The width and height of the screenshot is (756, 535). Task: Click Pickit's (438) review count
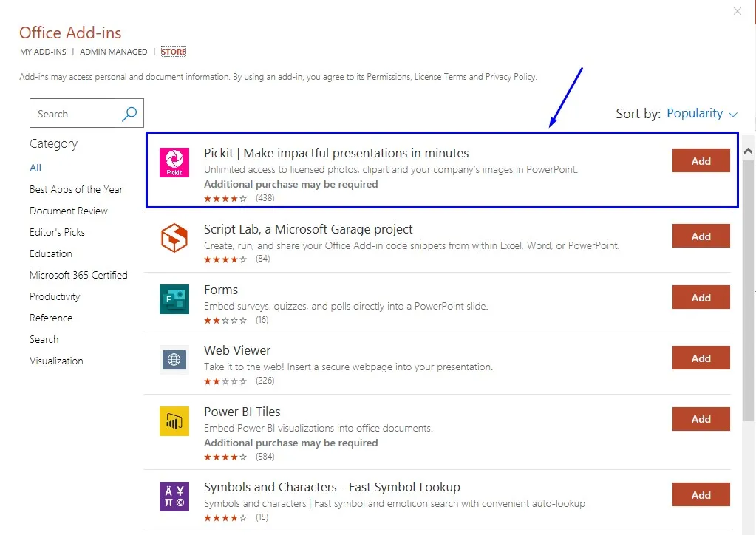265,198
